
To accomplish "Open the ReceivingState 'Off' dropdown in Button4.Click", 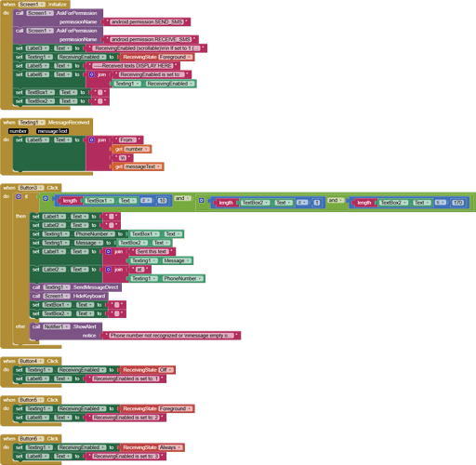I will coord(167,370).
